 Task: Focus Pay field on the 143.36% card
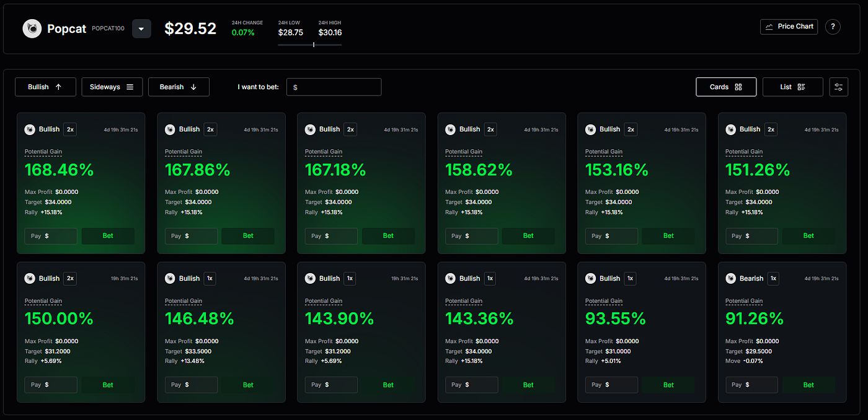pos(471,385)
